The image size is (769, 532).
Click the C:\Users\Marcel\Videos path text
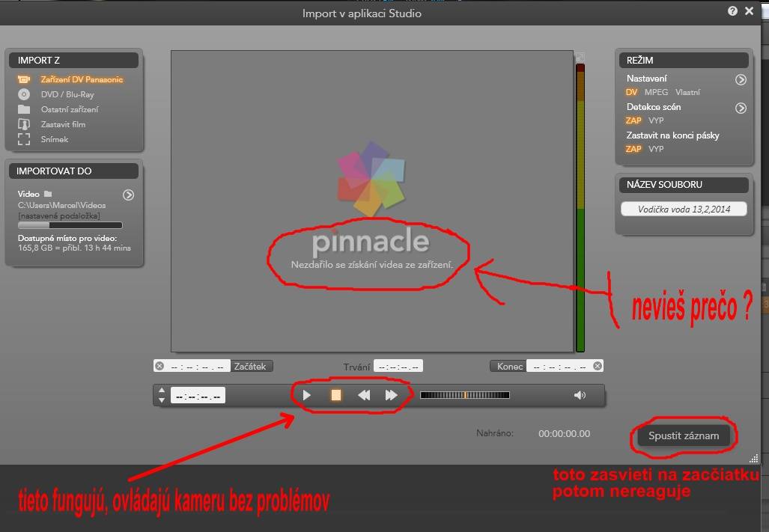(62, 205)
